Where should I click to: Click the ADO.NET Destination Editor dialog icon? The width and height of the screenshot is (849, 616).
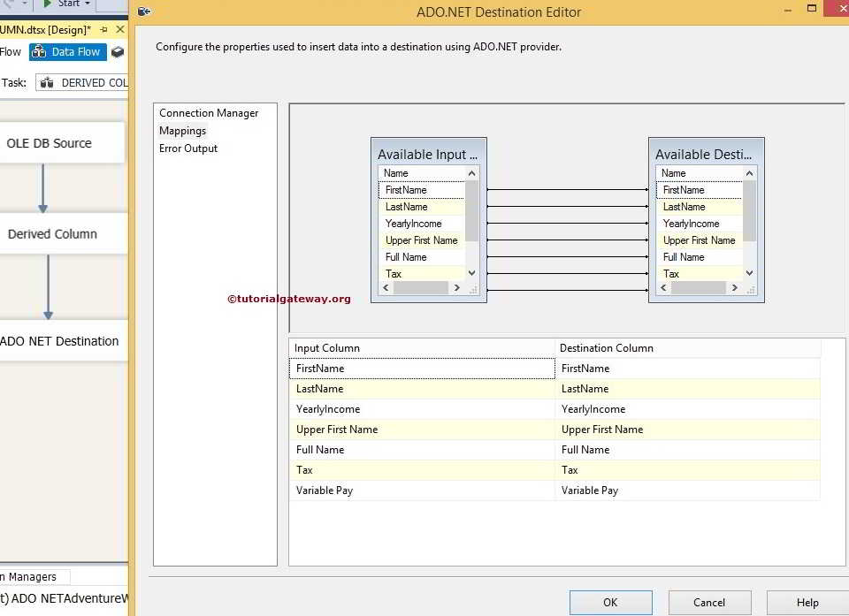(x=143, y=12)
